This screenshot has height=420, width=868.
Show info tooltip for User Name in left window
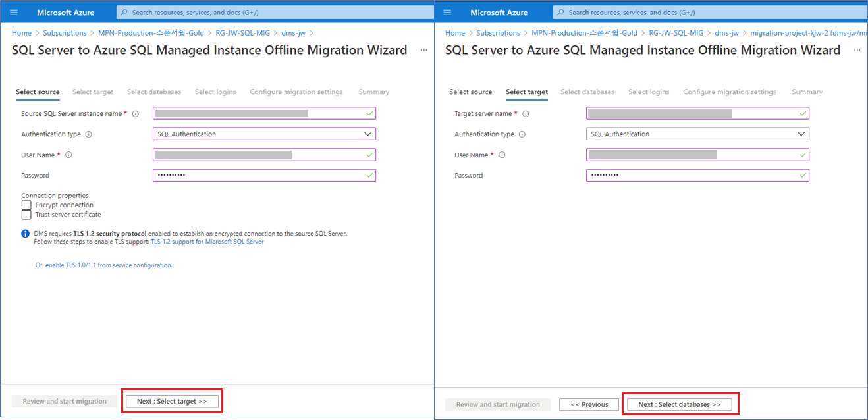tap(68, 155)
